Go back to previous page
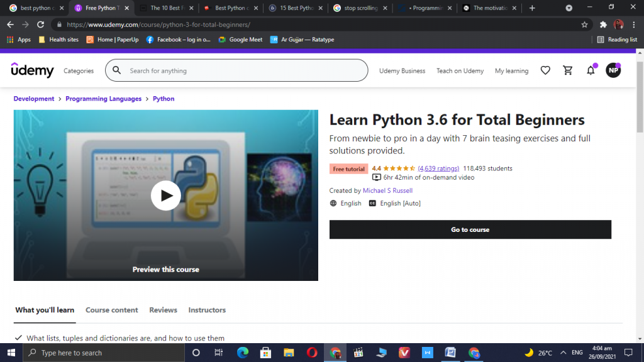This screenshot has height=362, width=644. coord(10,25)
